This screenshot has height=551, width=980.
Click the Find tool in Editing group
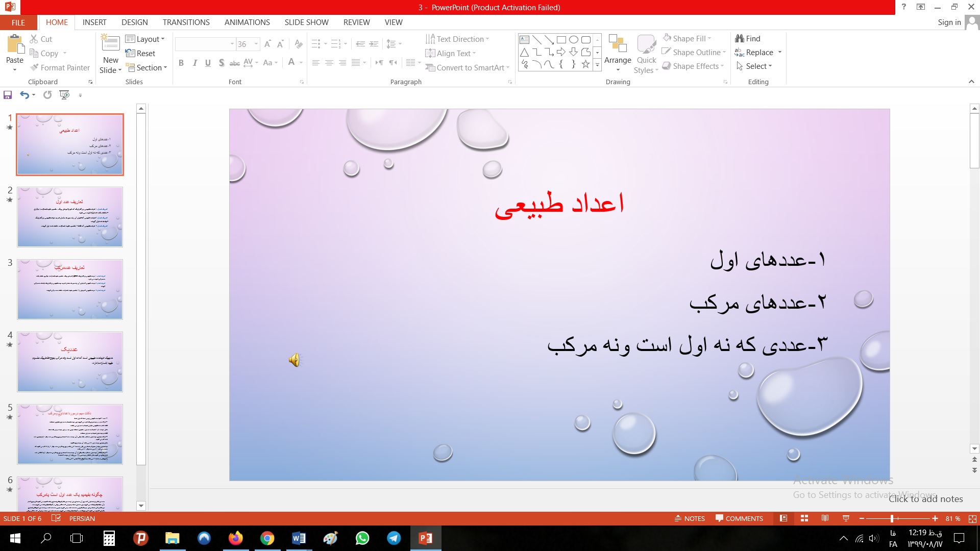click(x=748, y=38)
